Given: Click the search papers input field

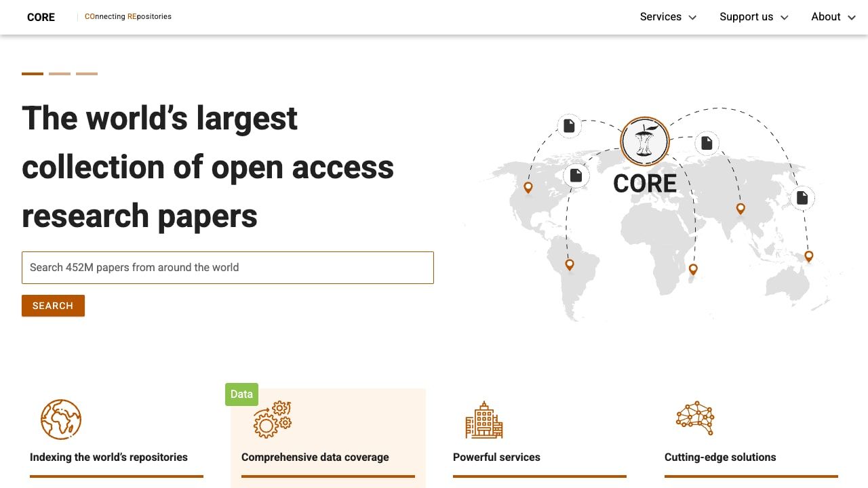Looking at the screenshot, I should point(228,268).
